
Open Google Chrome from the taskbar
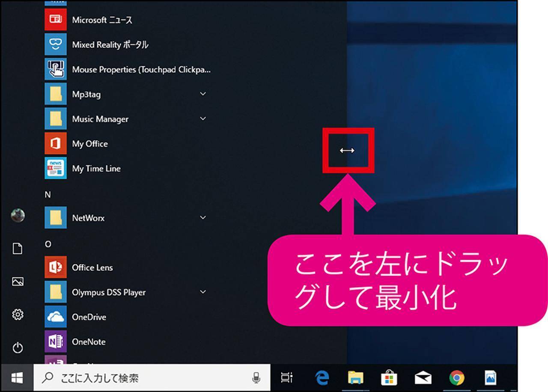(x=457, y=378)
